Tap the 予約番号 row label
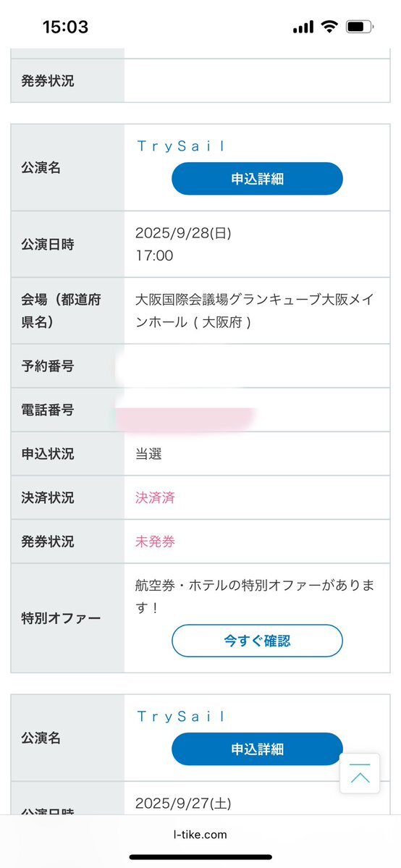Viewport: 401px width, 868px height. pyautogui.click(x=48, y=366)
